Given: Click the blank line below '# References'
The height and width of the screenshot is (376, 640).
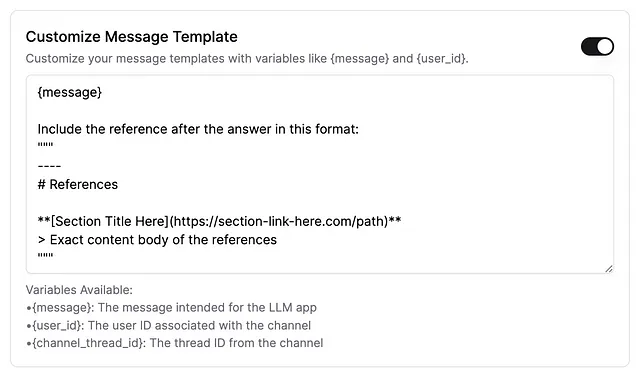Looking at the screenshot, I should (320, 203).
